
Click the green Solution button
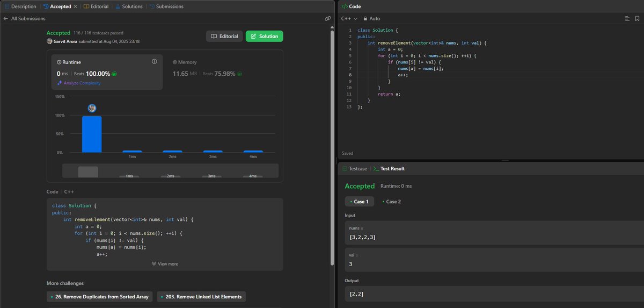(264, 36)
